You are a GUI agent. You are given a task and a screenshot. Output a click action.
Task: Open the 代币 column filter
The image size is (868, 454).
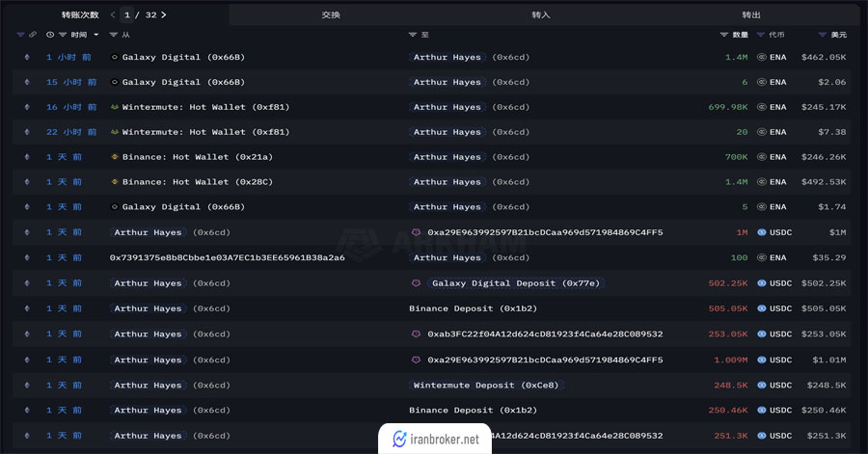click(x=761, y=35)
